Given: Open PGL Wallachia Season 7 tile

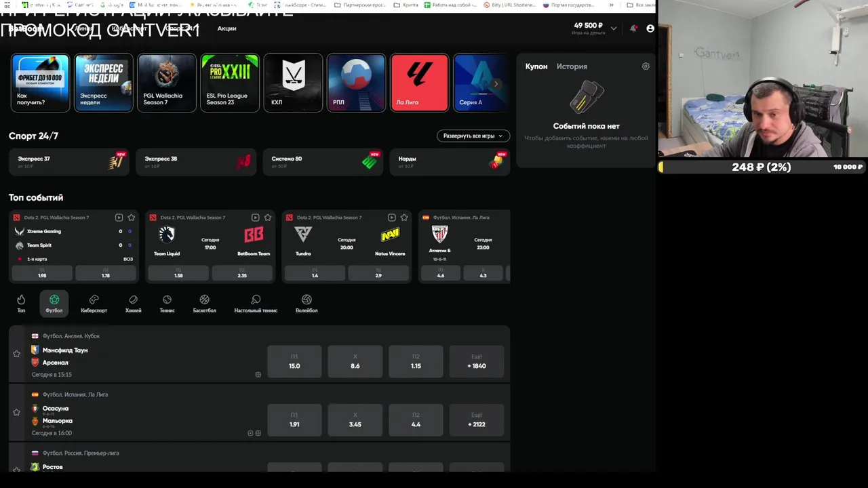Looking at the screenshot, I should point(167,83).
